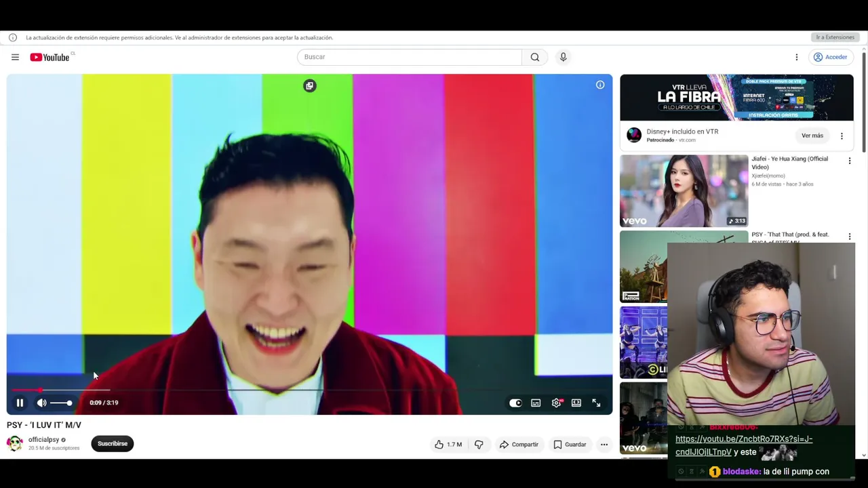
Task: Click the Xjiæfei(momo) channel name
Action: tap(768, 176)
